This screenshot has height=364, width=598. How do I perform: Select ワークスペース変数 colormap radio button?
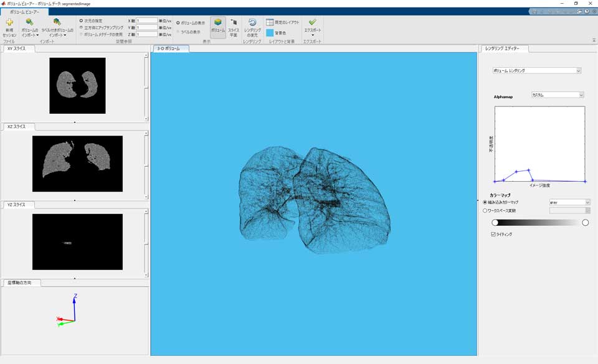(485, 210)
